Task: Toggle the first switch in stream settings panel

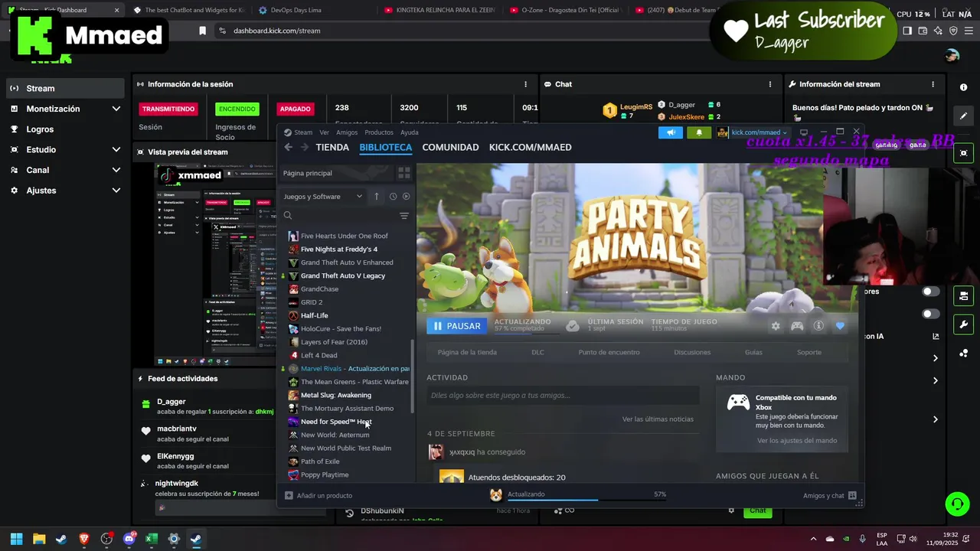Action: point(931,292)
